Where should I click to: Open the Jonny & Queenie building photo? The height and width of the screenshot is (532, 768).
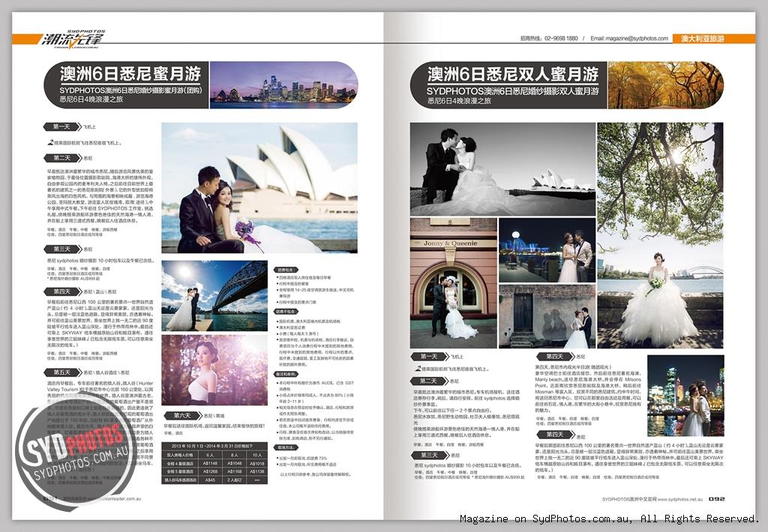(454, 283)
